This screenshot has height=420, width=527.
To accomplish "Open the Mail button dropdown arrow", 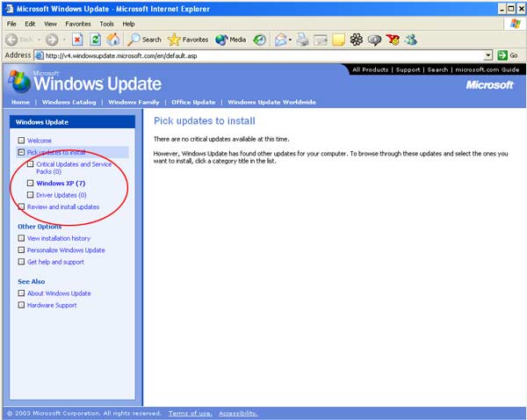I will coord(290,40).
